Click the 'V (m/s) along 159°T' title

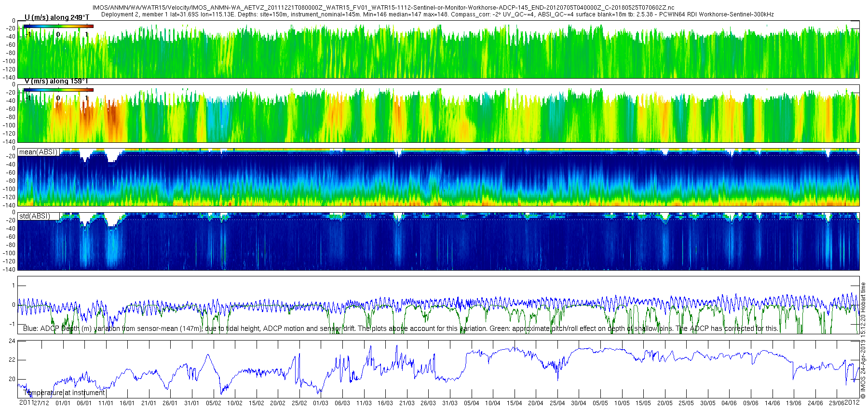coord(56,81)
